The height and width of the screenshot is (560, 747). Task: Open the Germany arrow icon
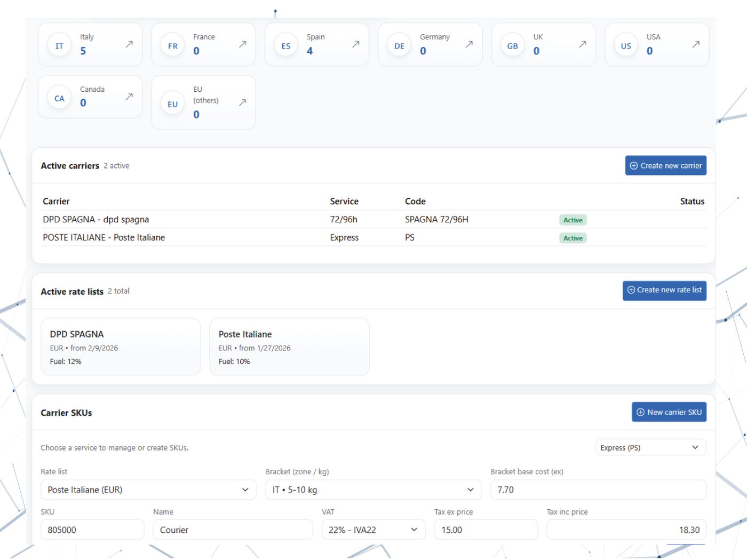(x=469, y=44)
